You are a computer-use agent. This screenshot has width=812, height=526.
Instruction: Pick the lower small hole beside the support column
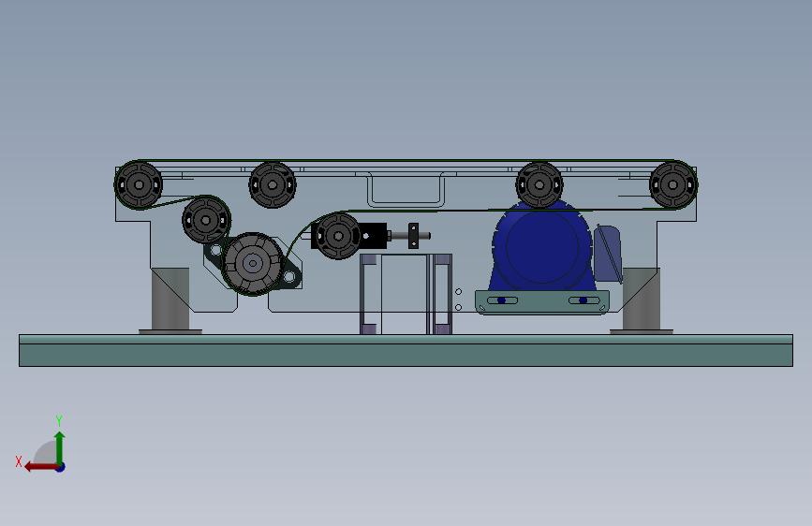[x=458, y=308]
